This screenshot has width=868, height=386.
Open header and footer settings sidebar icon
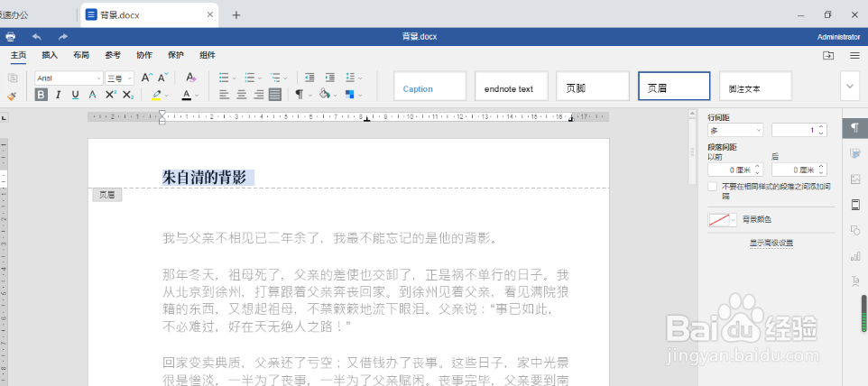click(x=855, y=205)
